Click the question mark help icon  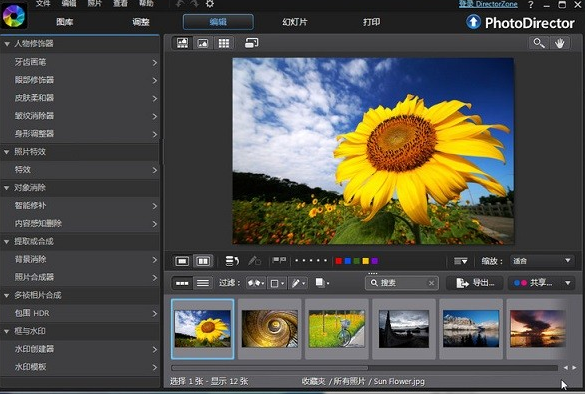pyautogui.click(x=531, y=4)
